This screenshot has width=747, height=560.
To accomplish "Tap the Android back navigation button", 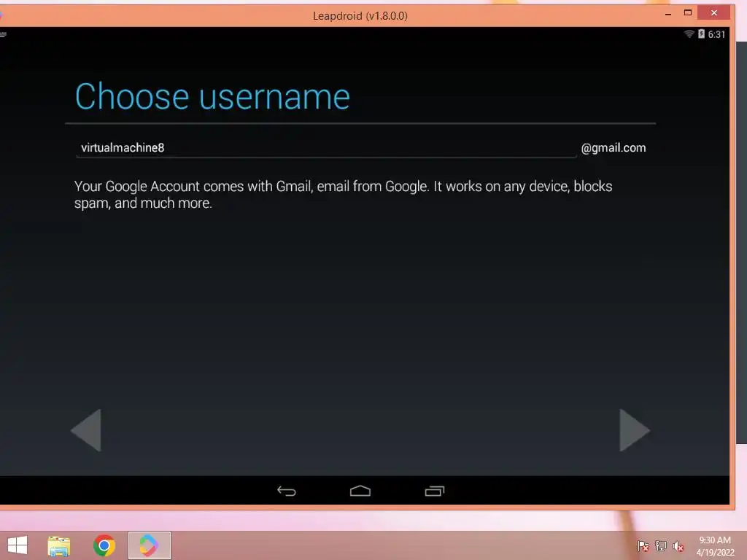I will 287,491.
